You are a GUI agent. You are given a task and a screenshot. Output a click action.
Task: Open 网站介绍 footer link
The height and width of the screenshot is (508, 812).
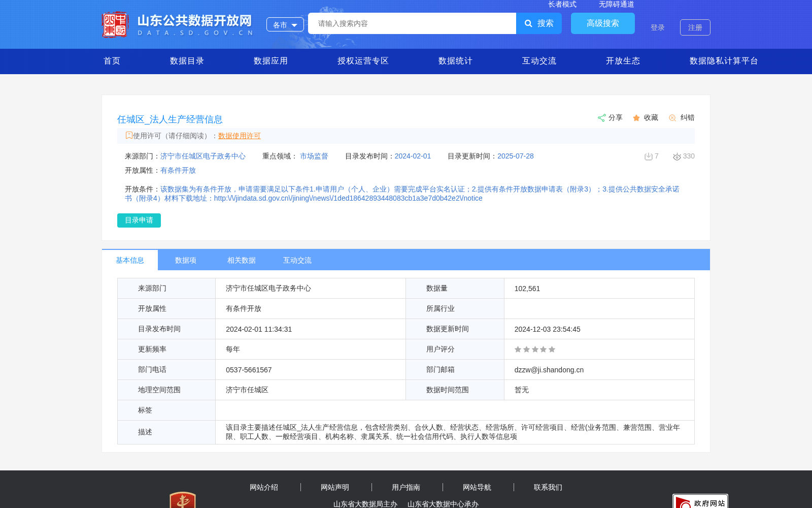pos(264,487)
